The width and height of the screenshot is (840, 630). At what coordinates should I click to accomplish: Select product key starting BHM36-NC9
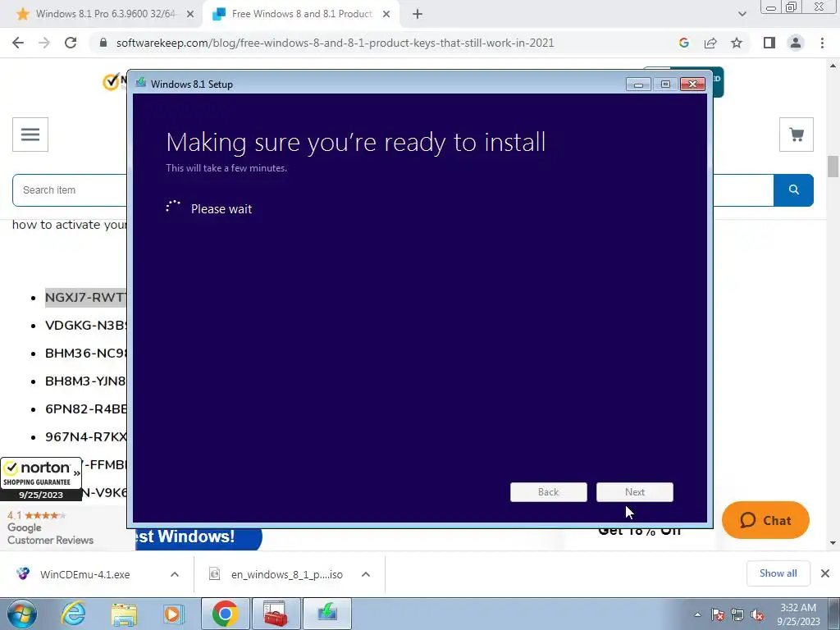[85, 353]
